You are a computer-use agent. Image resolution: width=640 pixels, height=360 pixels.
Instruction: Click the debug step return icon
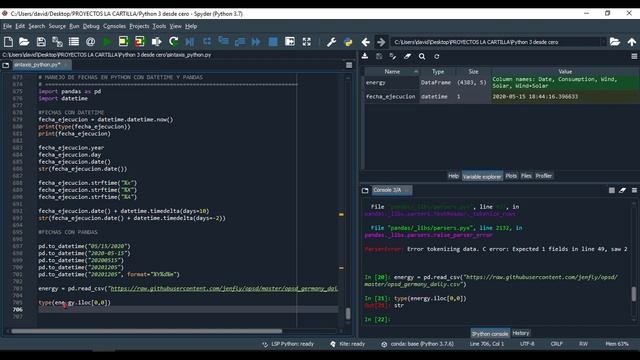pos(240,42)
